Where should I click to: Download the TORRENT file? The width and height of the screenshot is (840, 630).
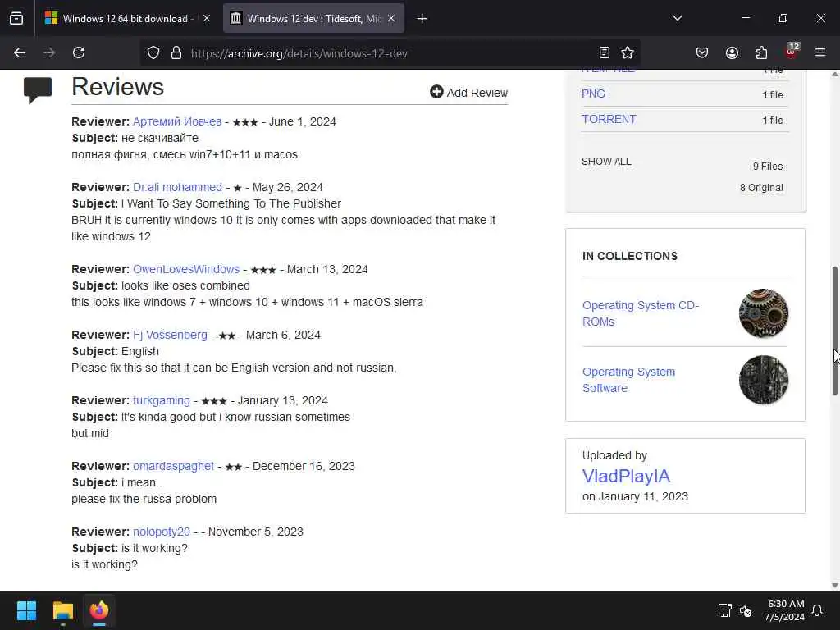[609, 119]
